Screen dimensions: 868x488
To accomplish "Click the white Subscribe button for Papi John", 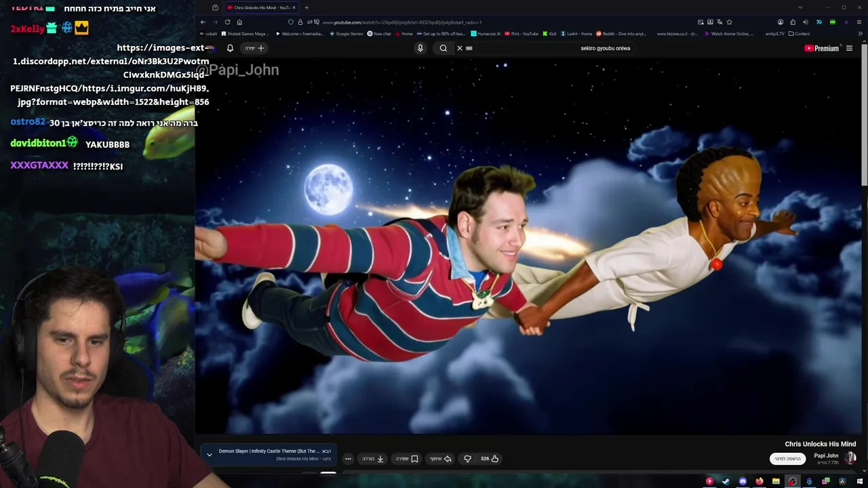I will click(788, 459).
